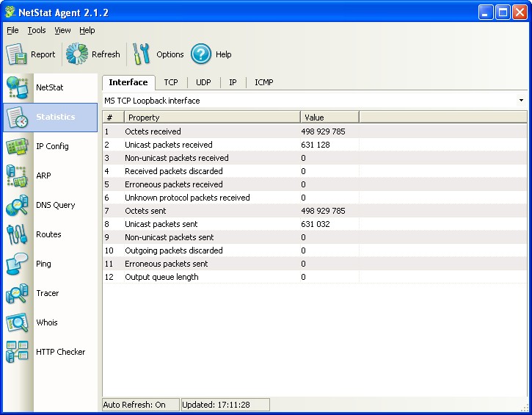Select the Interface tab
The image size is (532, 415).
[128, 82]
